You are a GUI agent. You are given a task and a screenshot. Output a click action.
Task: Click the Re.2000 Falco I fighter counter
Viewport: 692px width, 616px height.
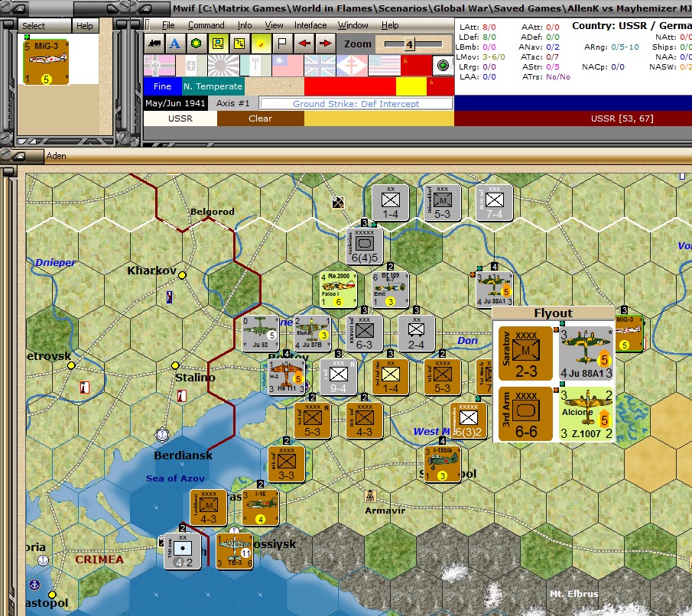pos(338,290)
